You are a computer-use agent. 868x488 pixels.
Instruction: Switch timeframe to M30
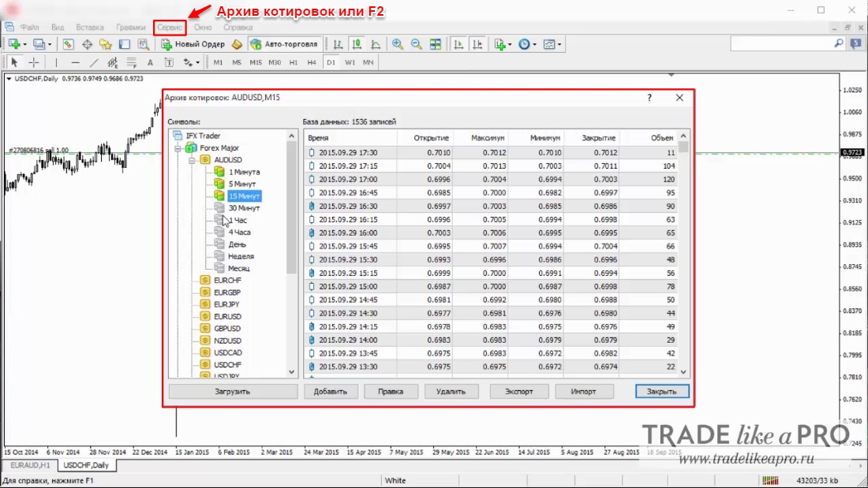pyautogui.click(x=275, y=62)
